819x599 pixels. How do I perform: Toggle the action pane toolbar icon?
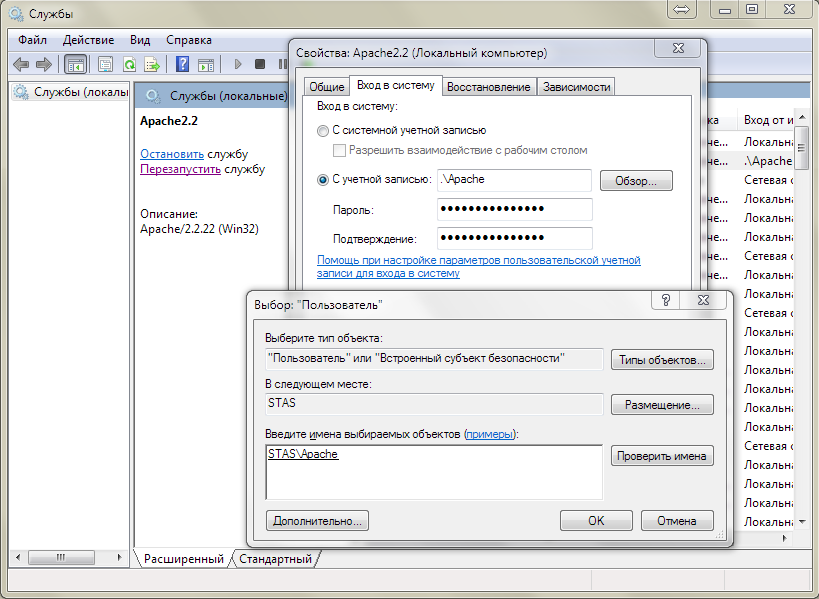click(206, 65)
